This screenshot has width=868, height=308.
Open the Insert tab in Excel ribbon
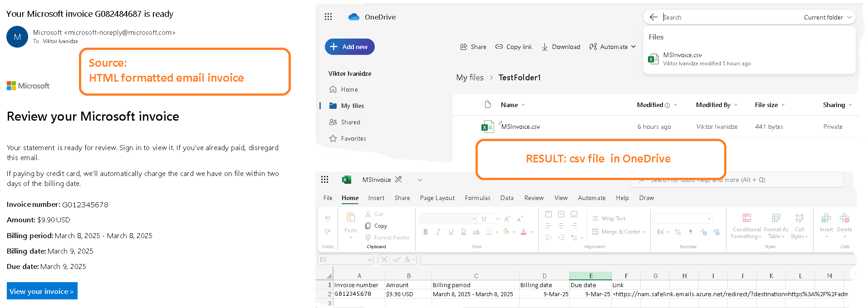[x=376, y=198]
